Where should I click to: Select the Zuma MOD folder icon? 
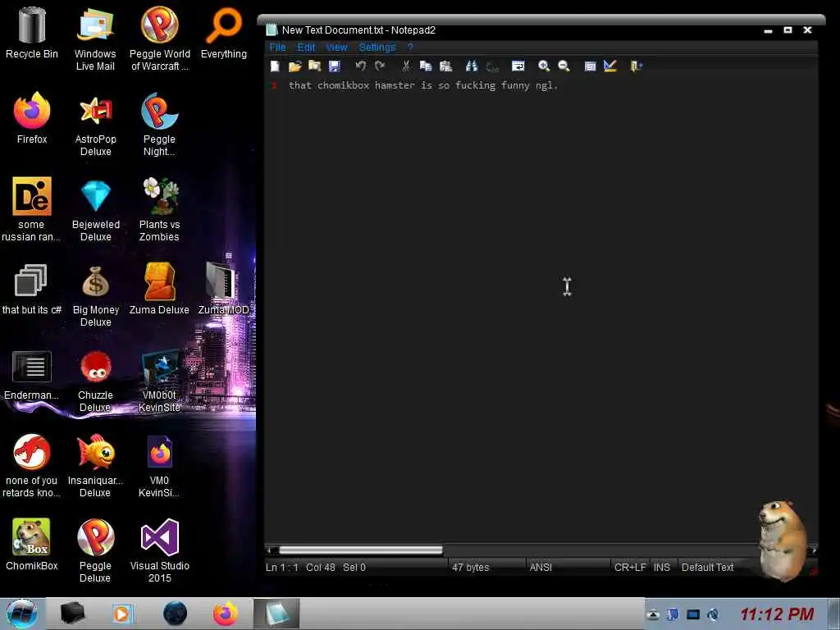tap(223, 288)
